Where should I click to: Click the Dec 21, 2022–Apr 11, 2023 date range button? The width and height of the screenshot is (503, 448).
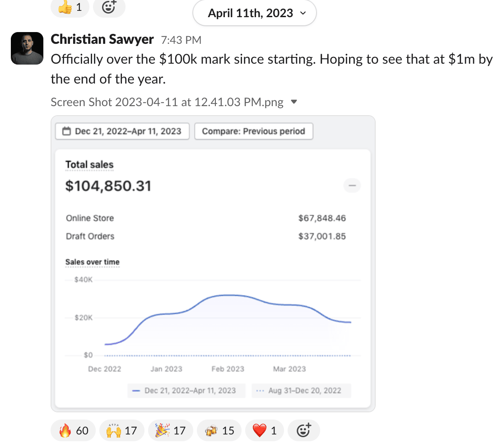[x=122, y=131]
